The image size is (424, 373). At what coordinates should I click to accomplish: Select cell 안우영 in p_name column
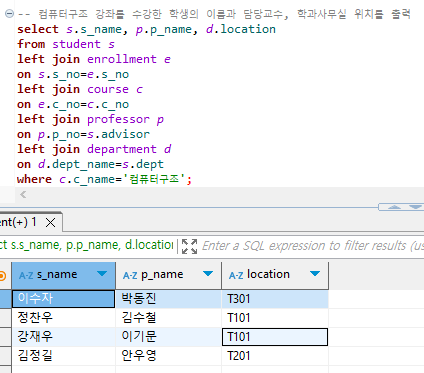[169, 356]
